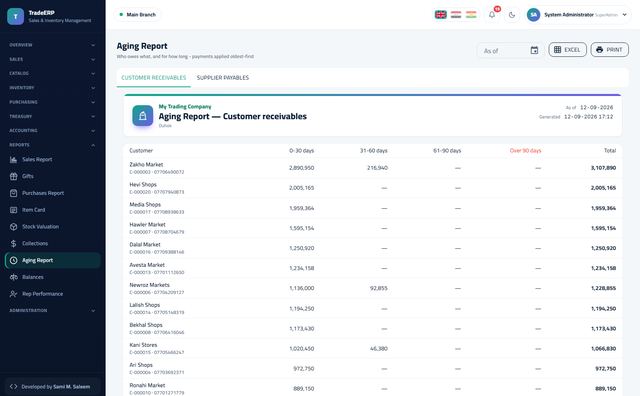Expand the Administration sidebar section
Screen dimensions: 640x396
click(x=52, y=311)
